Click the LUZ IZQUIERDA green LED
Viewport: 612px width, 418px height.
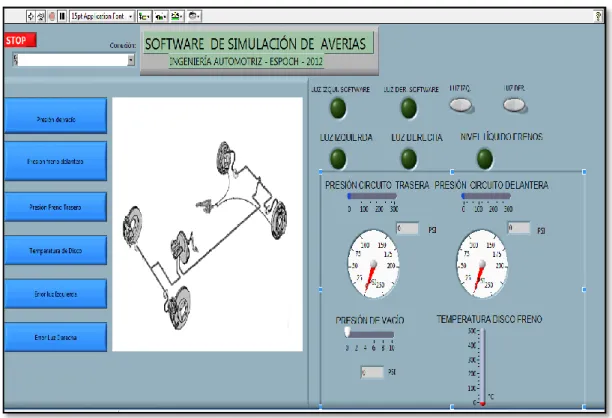(338, 159)
